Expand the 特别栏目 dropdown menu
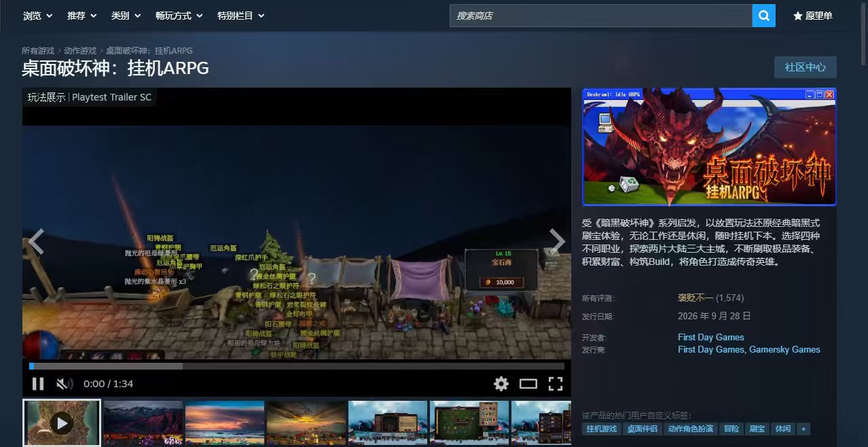 click(x=240, y=16)
